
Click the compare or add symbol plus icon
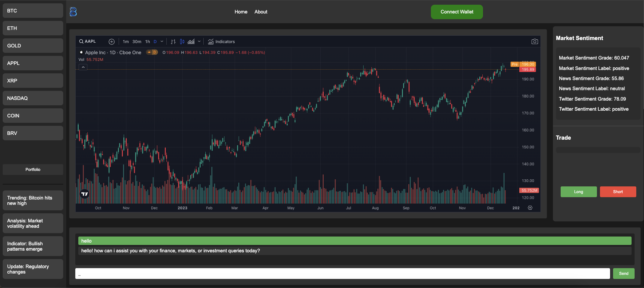click(112, 42)
